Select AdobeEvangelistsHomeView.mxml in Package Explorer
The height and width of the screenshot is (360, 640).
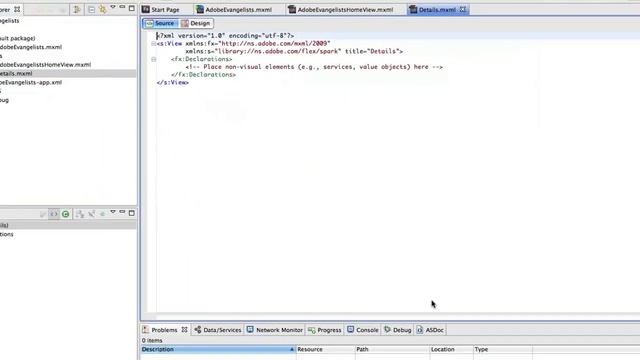point(45,64)
